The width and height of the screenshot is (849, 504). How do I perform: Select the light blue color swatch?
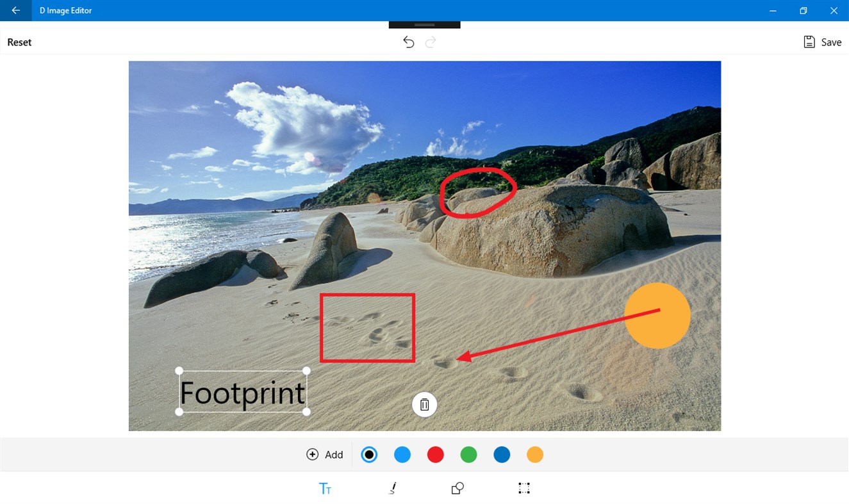tap(402, 454)
